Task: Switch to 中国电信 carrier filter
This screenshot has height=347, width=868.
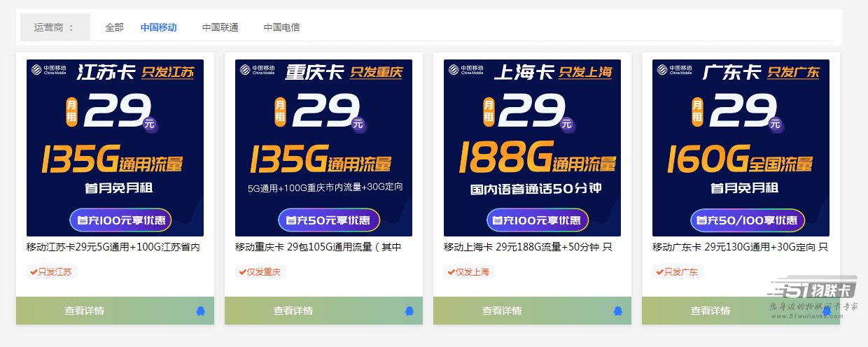Action: pos(281,27)
